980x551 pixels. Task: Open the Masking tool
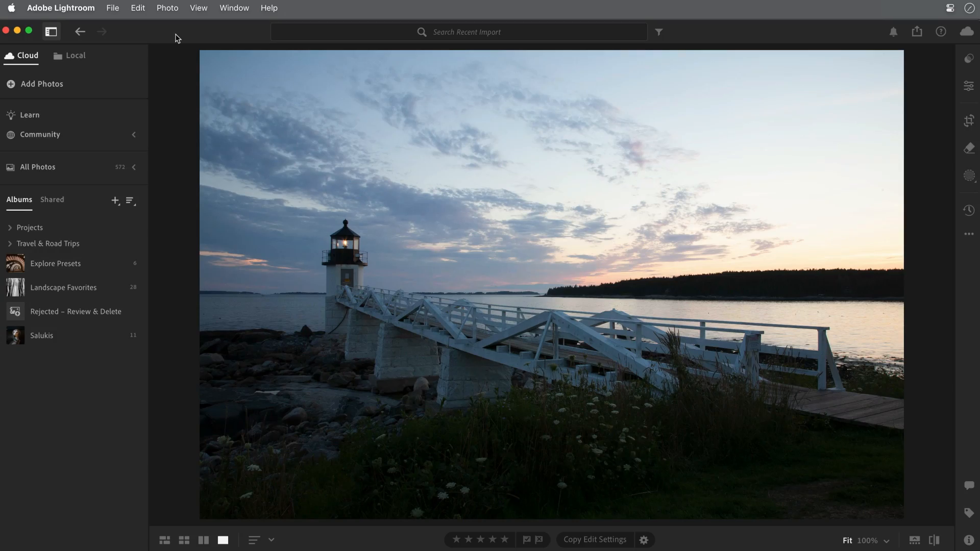[969, 176]
